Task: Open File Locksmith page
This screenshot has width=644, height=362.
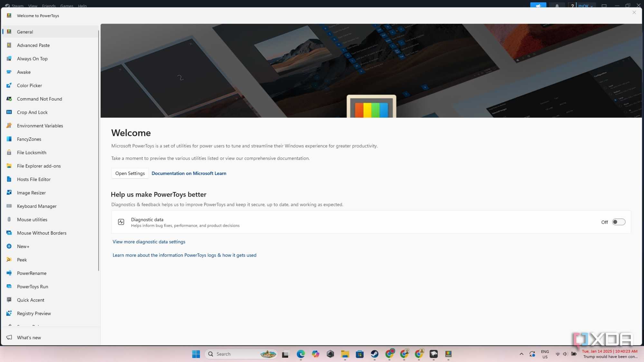Action: [x=50, y=153]
